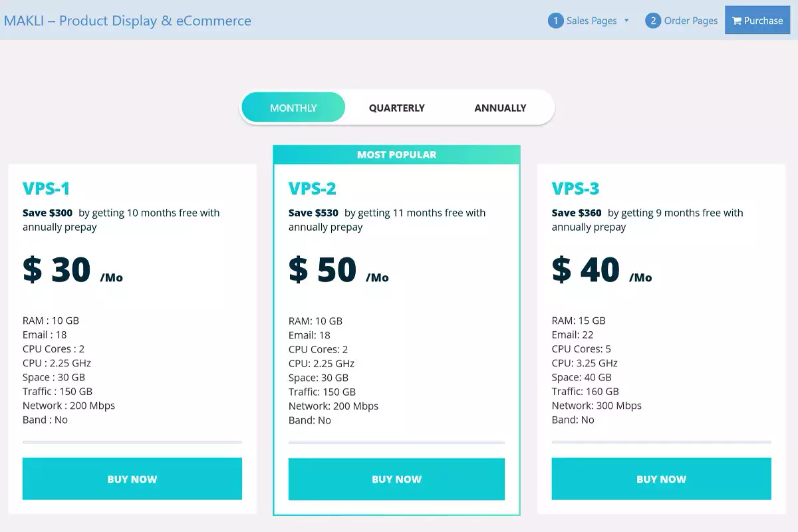This screenshot has width=798, height=532.
Task: Click Buy Now for VPS-1
Action: 132,479
